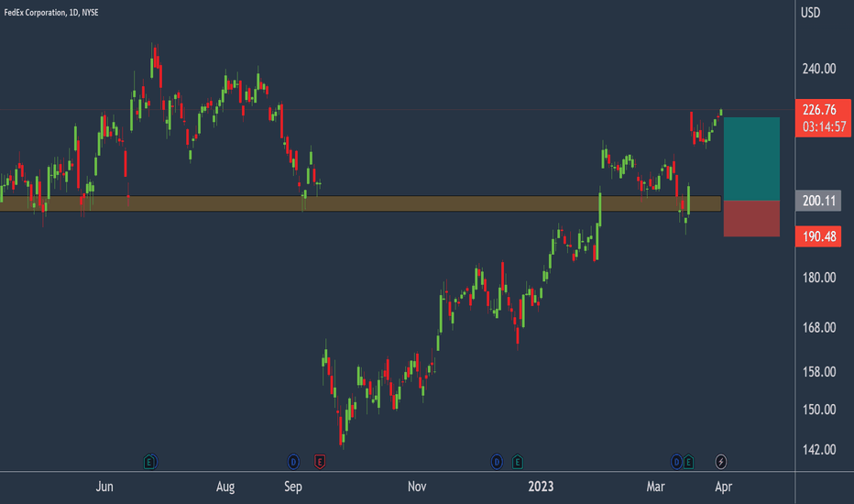Click the Jun time axis label
The width and height of the screenshot is (854, 504).
[104, 487]
